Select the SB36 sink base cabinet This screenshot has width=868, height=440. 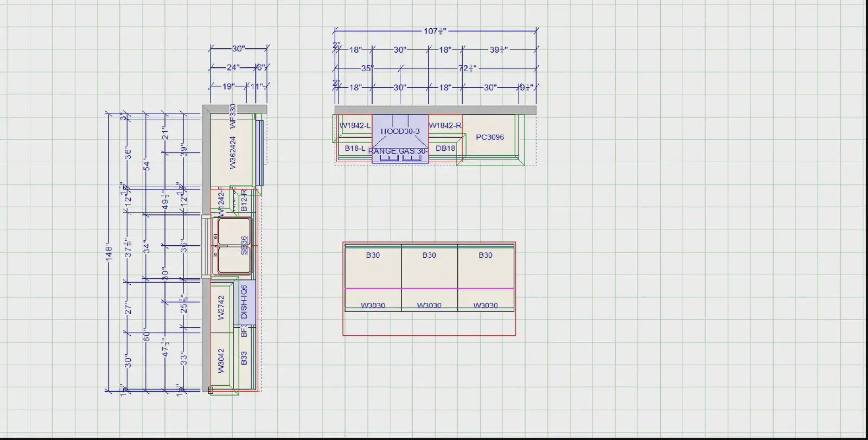tap(244, 245)
